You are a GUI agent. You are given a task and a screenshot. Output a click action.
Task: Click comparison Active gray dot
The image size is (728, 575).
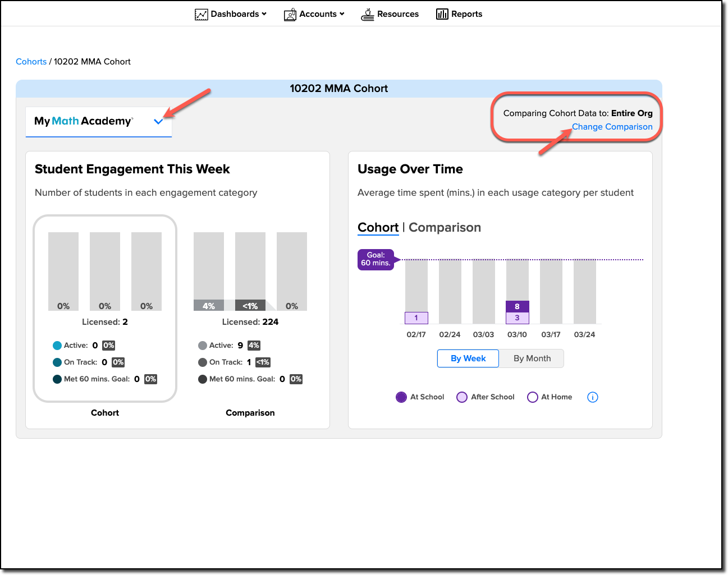(203, 346)
